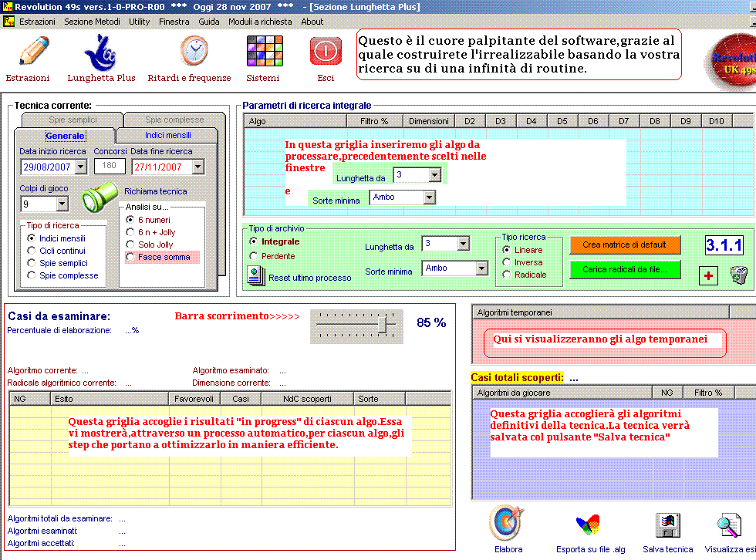Click the Revolution UK 49s red sphere logo
This screenshot has width=756, height=560.
(731, 62)
